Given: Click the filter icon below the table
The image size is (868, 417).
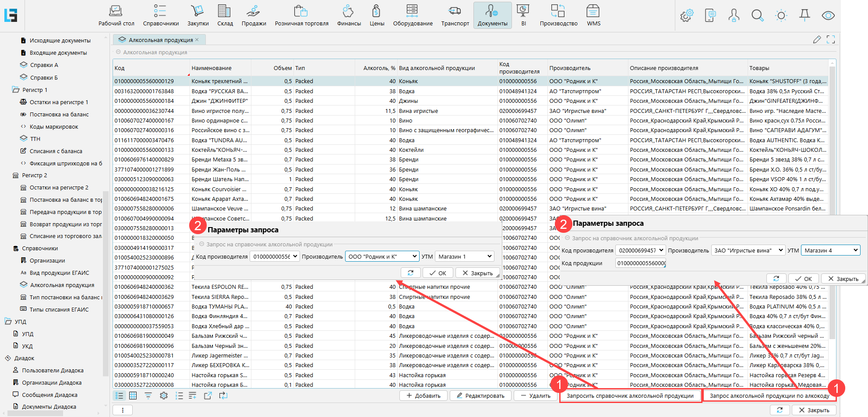Looking at the screenshot, I should (x=148, y=396).
